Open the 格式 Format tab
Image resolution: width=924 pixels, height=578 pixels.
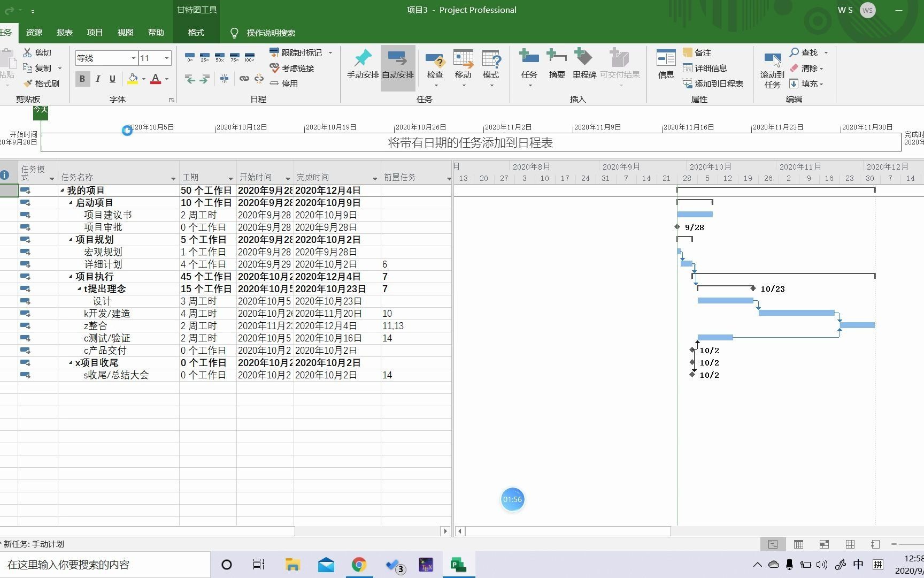tap(196, 33)
